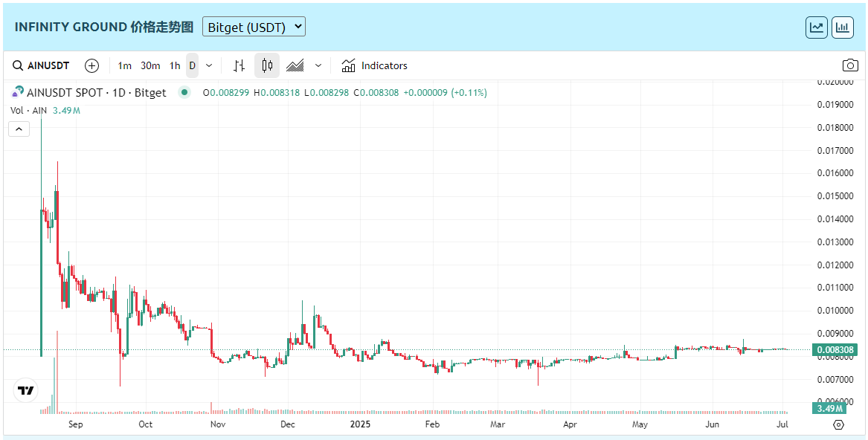
Task: Select the Area chart style icon
Action: pyautogui.click(x=295, y=65)
